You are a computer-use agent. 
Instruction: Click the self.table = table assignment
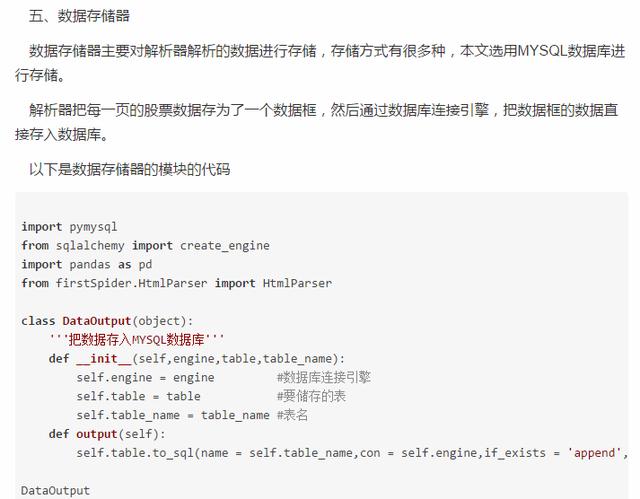(x=138, y=397)
